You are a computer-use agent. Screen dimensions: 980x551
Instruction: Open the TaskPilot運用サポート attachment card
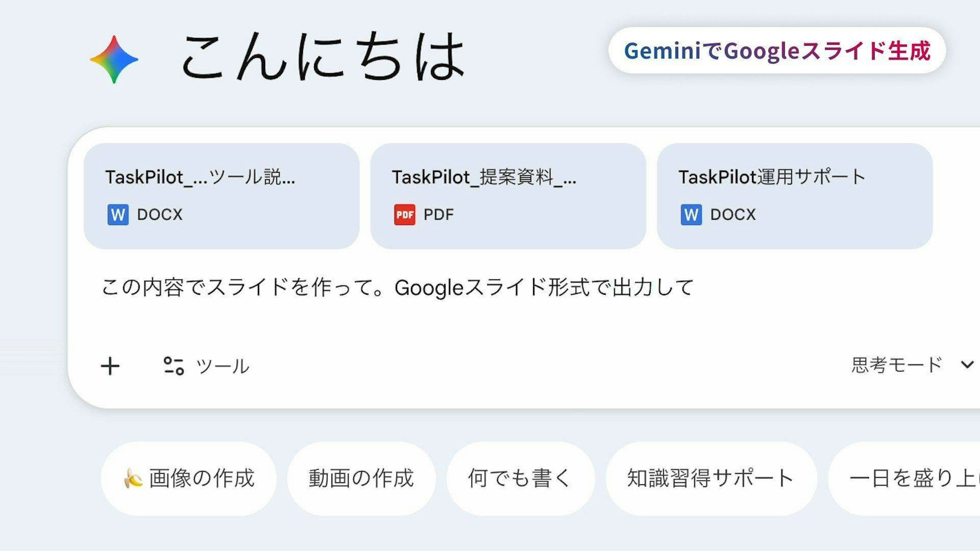point(794,196)
